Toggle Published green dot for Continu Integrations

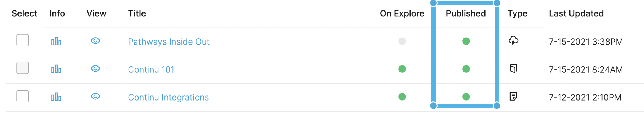click(x=466, y=97)
